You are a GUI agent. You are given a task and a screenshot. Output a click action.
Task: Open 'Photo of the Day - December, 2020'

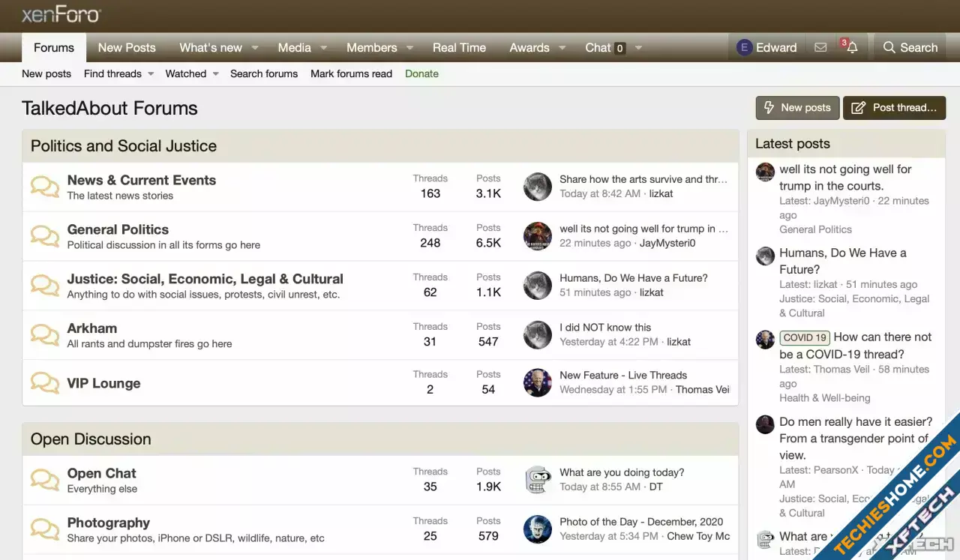click(x=641, y=522)
